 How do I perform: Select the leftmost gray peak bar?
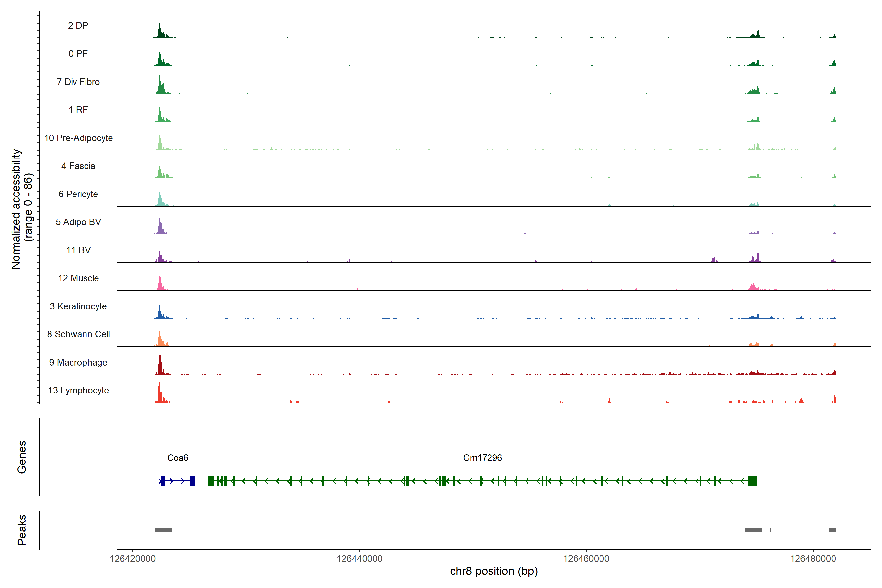coord(163,530)
